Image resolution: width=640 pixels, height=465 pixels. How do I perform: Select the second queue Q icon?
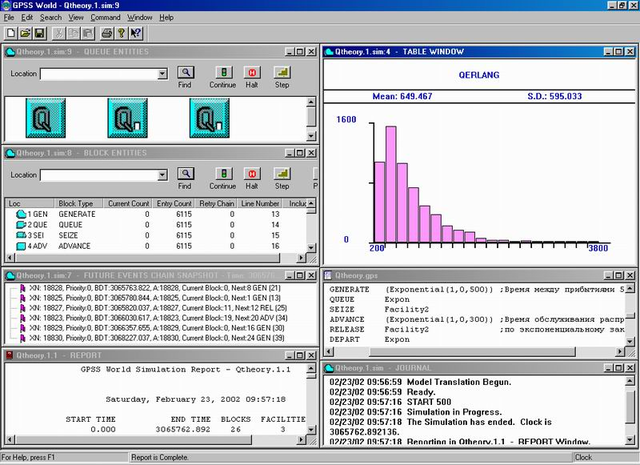coord(127,118)
